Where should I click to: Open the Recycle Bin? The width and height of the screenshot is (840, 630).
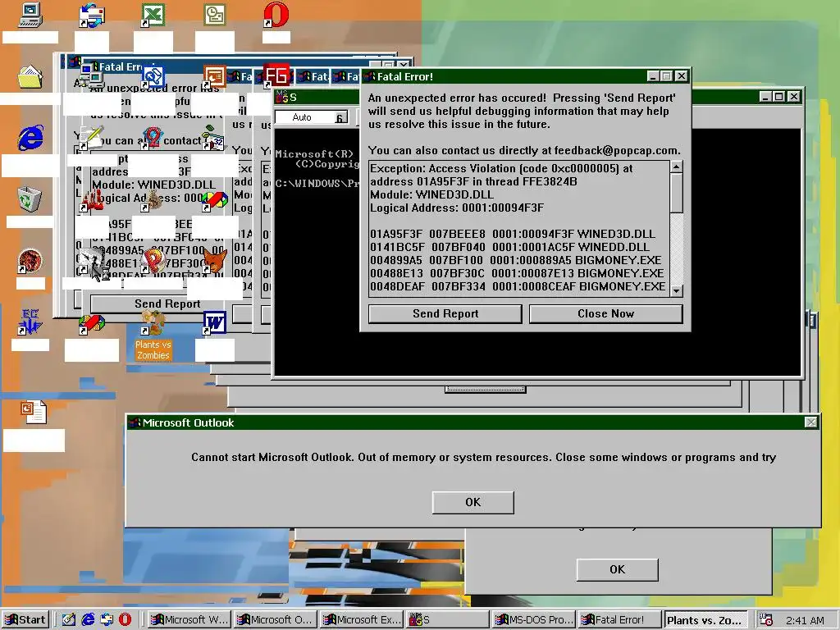click(30, 199)
